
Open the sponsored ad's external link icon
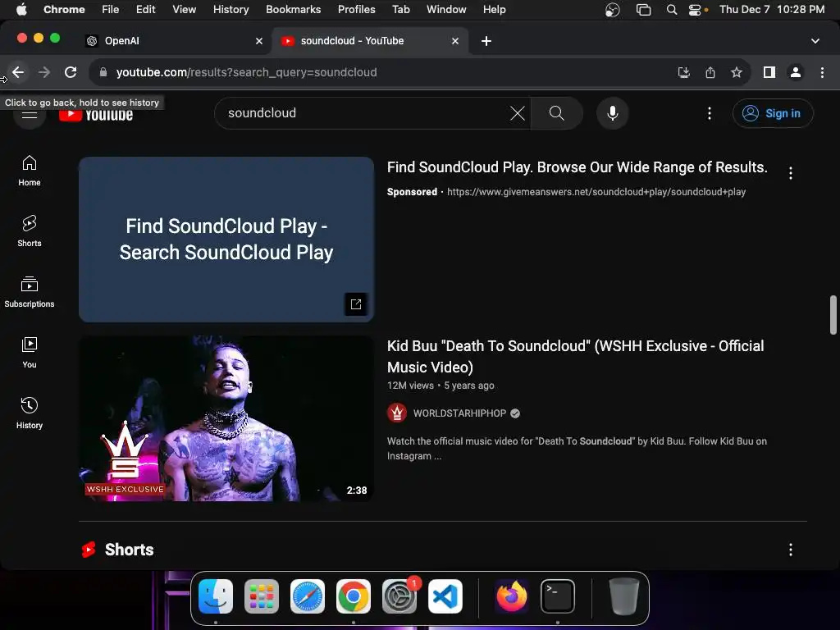pos(356,304)
